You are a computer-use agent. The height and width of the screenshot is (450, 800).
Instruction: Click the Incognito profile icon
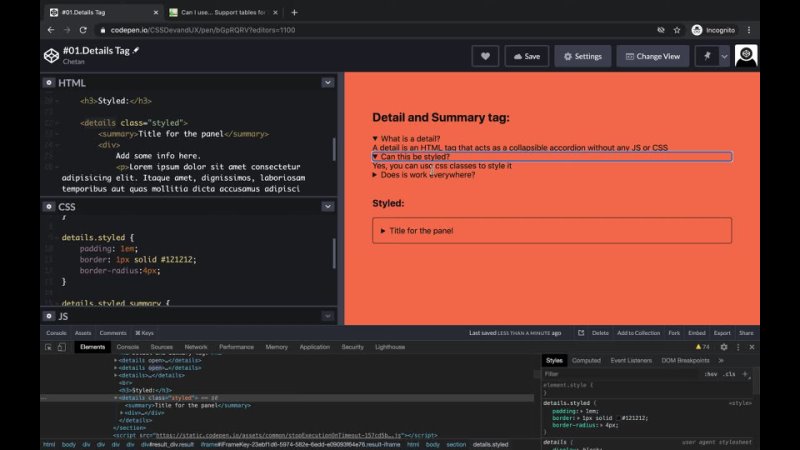click(x=696, y=30)
